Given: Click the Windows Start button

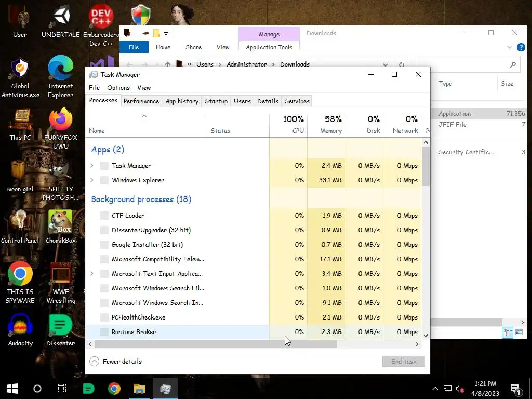Looking at the screenshot, I should tap(12, 389).
